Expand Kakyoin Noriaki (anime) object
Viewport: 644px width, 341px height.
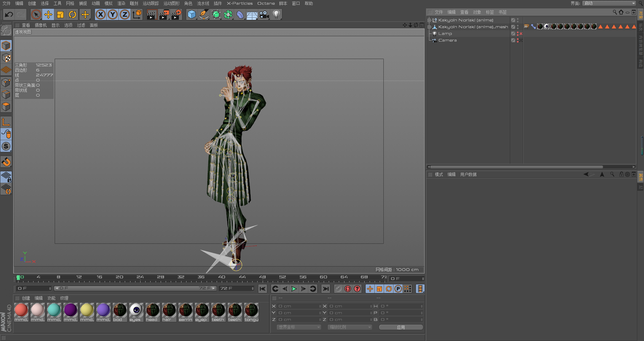click(429, 20)
